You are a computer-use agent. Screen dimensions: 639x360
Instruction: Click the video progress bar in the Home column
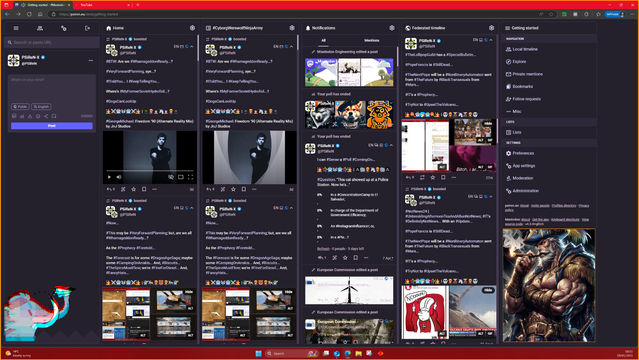[x=150, y=171]
